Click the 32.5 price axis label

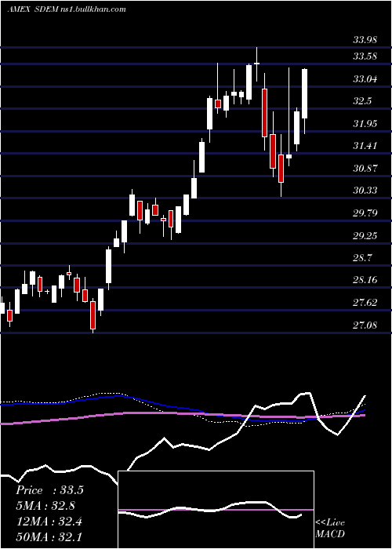click(362, 101)
